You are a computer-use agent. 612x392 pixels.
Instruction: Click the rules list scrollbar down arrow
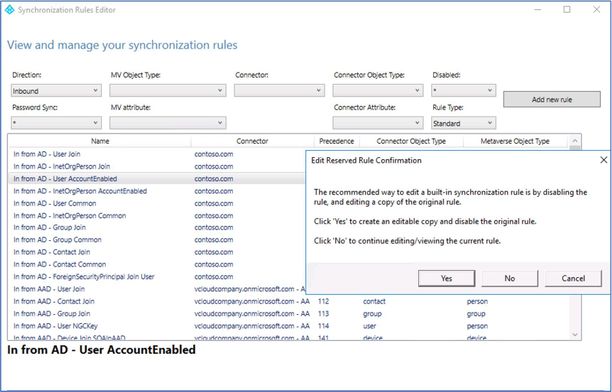click(575, 335)
